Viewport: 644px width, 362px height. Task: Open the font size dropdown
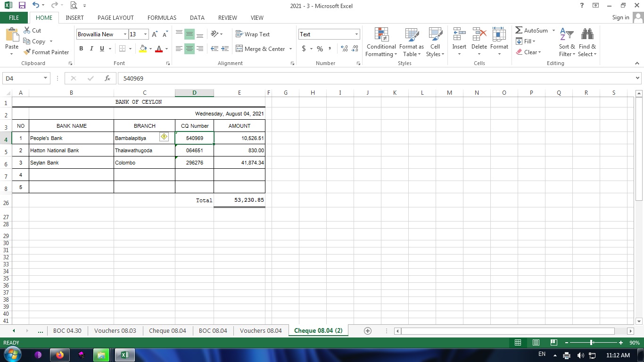point(145,34)
